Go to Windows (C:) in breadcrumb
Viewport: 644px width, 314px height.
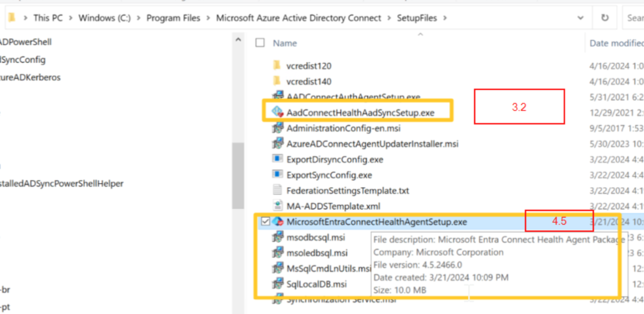click(x=104, y=18)
